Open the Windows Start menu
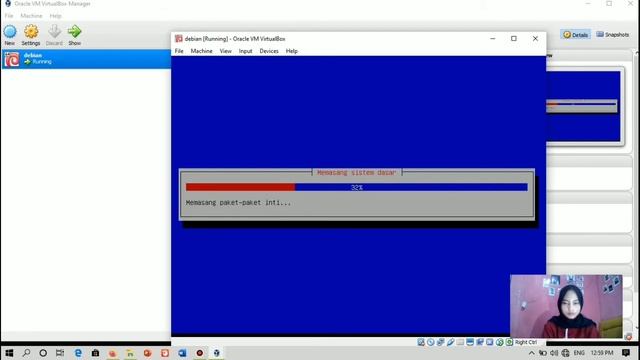 [9, 353]
